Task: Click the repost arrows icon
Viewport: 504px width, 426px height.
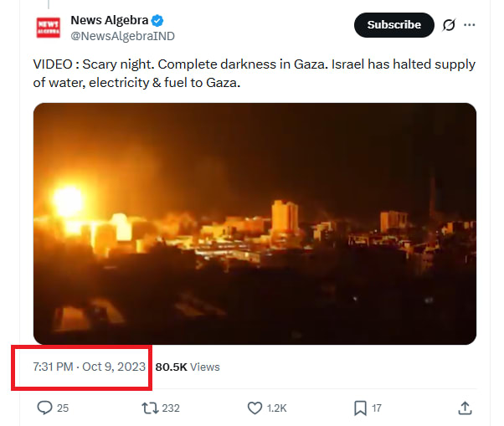Action: coord(150,408)
